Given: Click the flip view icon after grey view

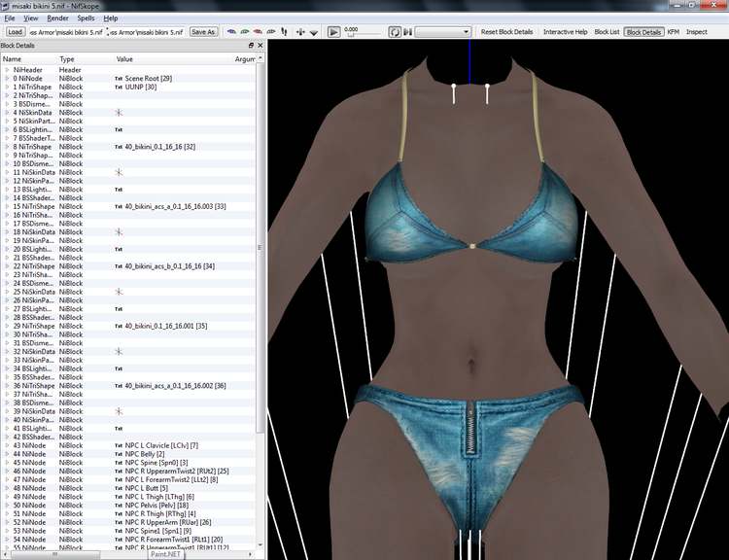Looking at the screenshot, I should (284, 32).
